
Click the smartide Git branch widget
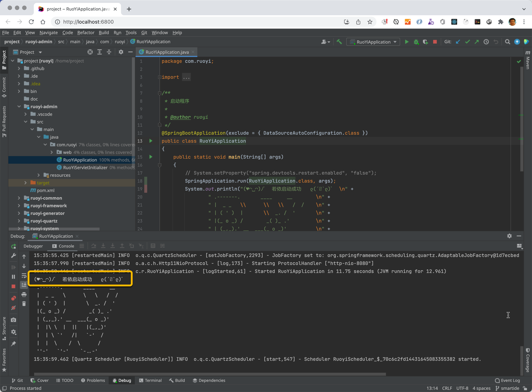click(x=507, y=388)
